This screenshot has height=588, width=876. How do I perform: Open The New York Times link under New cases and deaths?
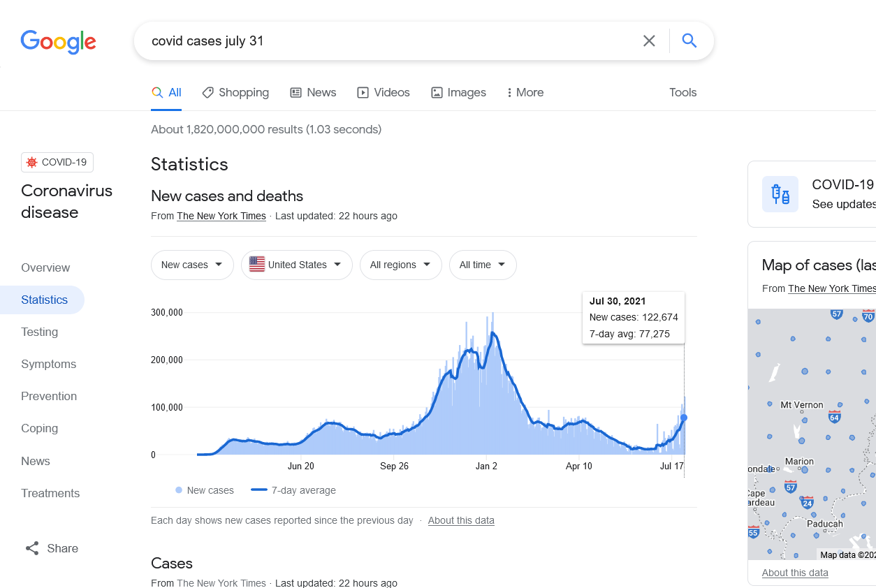pyautogui.click(x=221, y=216)
